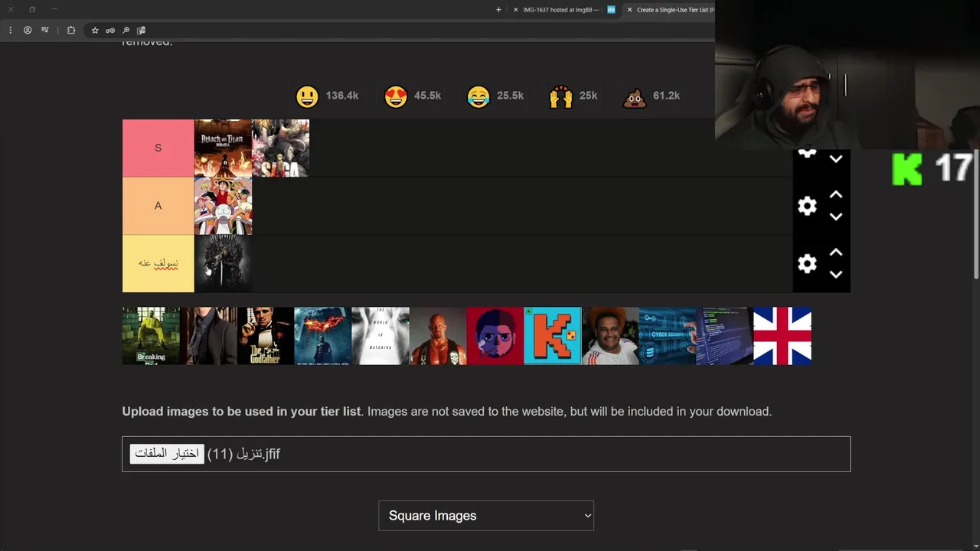The width and height of the screenshot is (980, 551).
Task: Click the poop reaction emoji
Action: coord(635,96)
